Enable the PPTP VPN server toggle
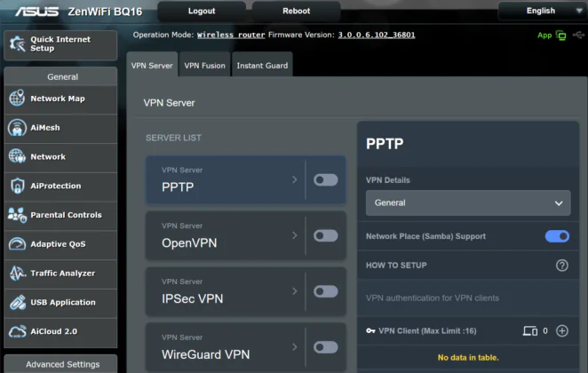Viewport: 588px width, 373px height. [325, 180]
